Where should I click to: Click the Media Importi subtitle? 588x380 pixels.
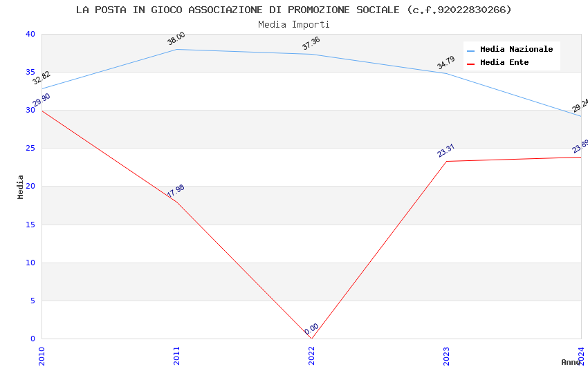pyautogui.click(x=294, y=24)
